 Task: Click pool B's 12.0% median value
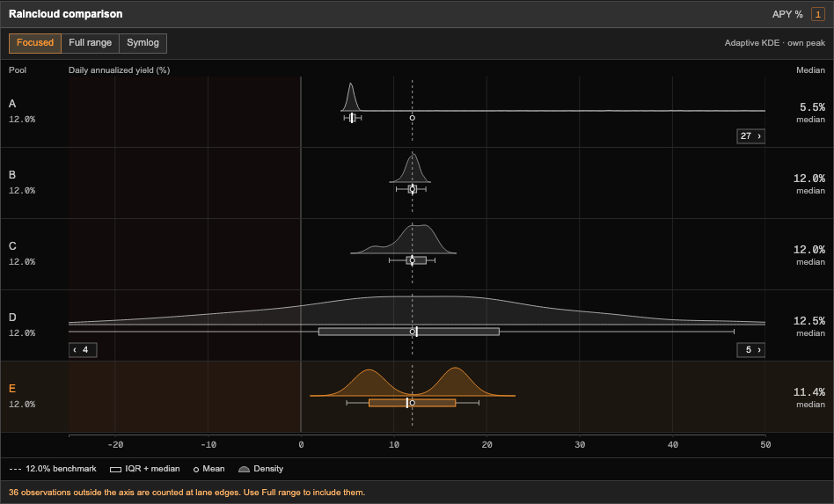tap(809, 179)
